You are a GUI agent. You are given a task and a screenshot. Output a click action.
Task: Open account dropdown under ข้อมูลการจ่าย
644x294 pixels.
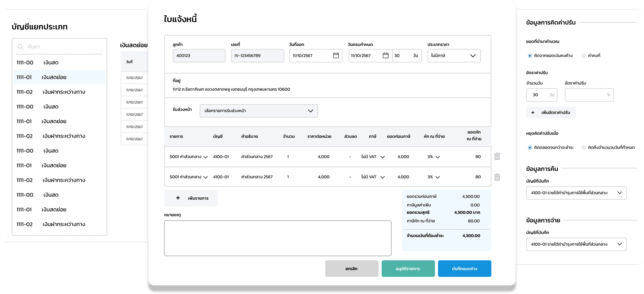coord(576,244)
